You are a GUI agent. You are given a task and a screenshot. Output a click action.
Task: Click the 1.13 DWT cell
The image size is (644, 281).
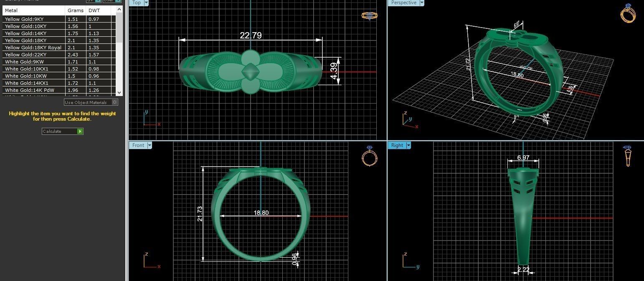click(99, 33)
